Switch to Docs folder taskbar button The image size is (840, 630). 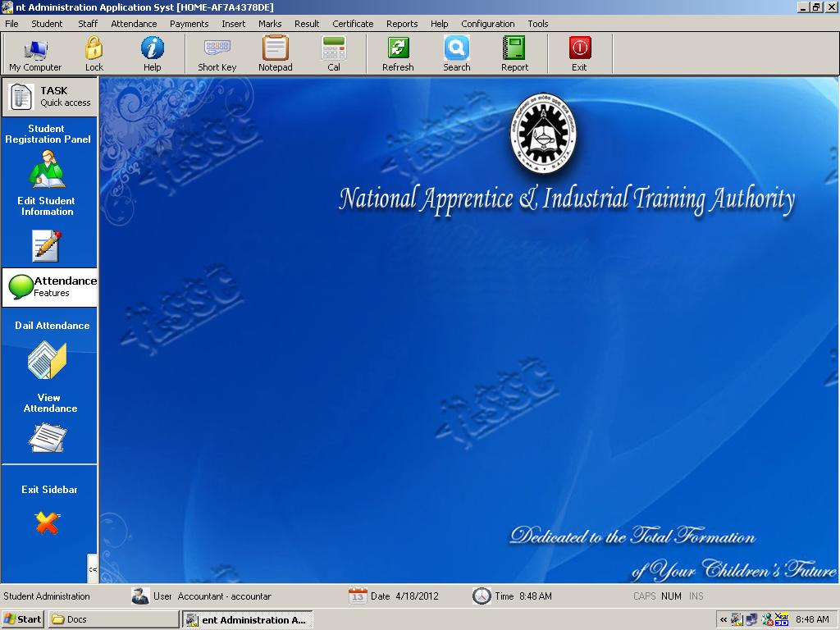point(113,619)
